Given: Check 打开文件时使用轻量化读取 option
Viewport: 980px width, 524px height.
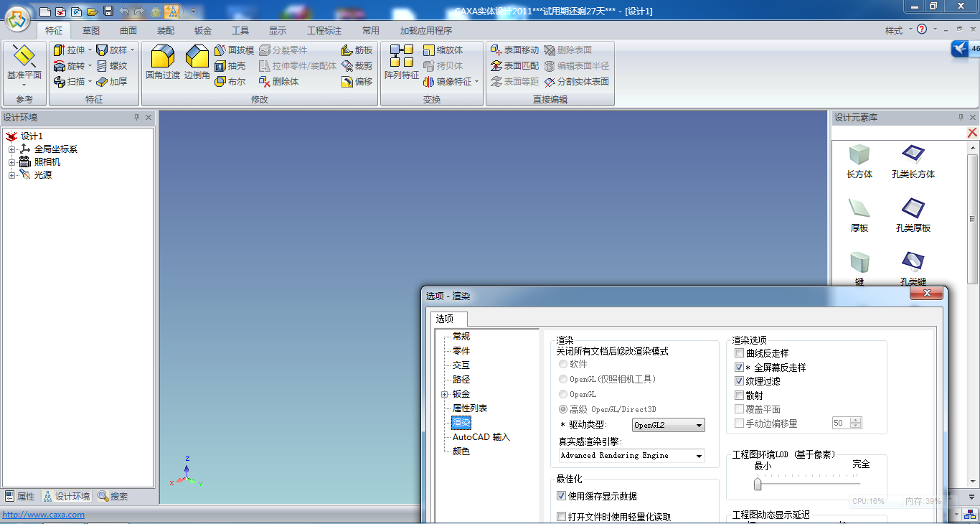Looking at the screenshot, I should click(562, 517).
